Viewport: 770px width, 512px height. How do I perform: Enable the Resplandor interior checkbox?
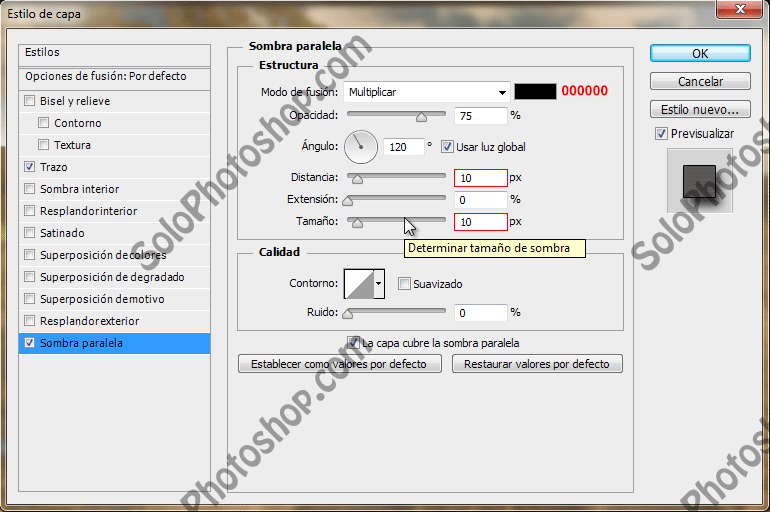30,211
